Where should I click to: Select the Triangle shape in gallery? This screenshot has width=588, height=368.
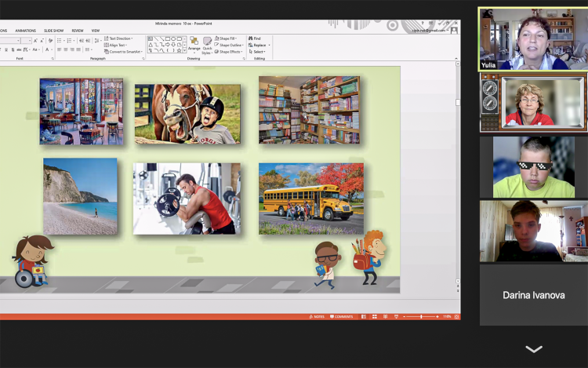pyautogui.click(x=151, y=45)
